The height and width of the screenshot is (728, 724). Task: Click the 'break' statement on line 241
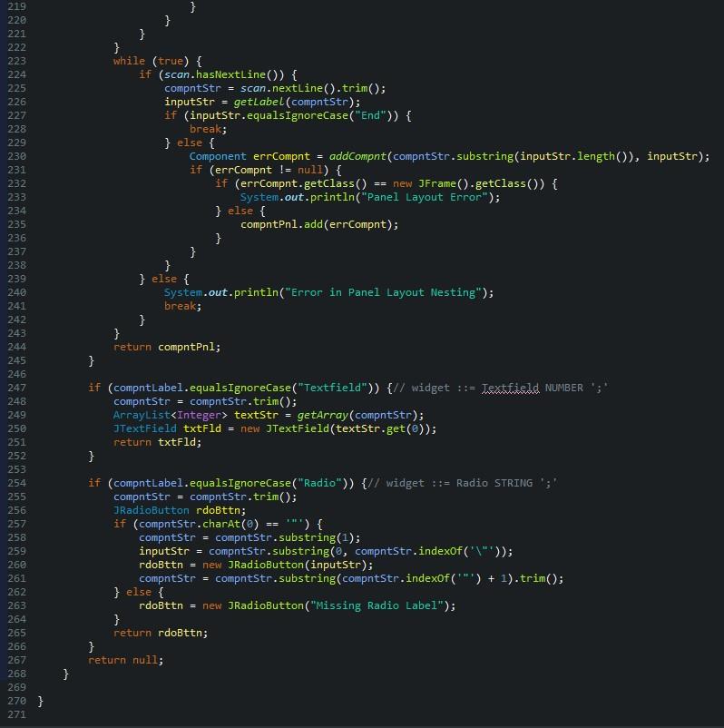tap(180, 306)
